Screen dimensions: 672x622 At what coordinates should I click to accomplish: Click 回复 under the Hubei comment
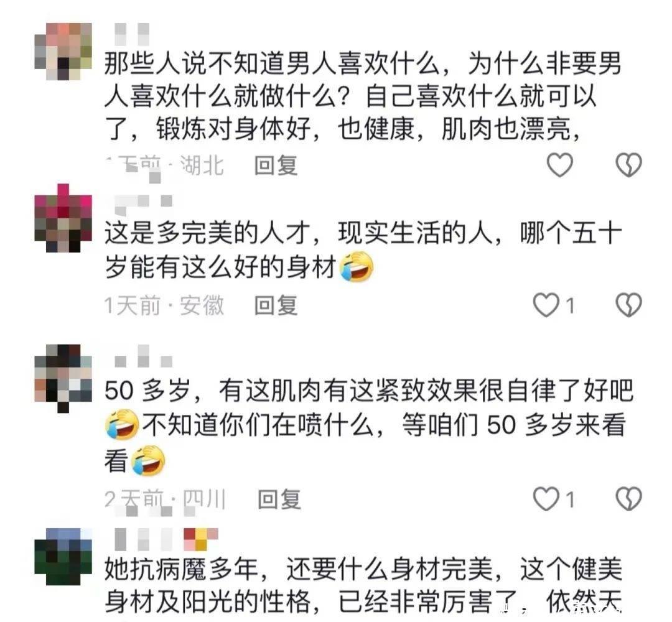tap(276, 165)
